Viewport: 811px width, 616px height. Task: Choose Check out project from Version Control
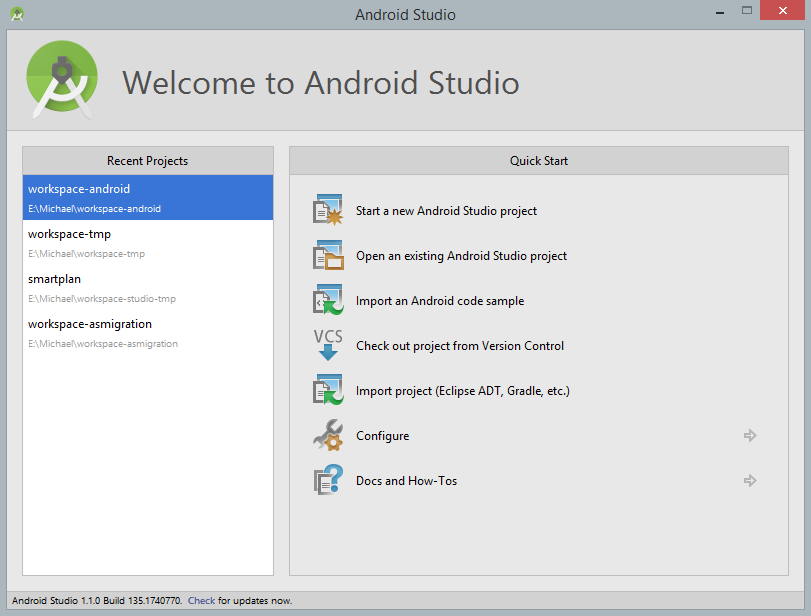[460, 345]
